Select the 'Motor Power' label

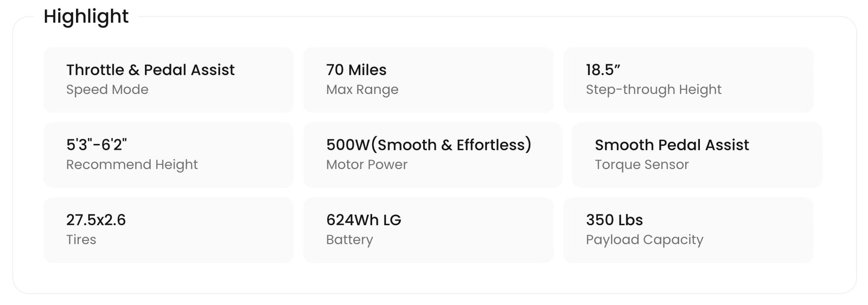[x=366, y=164]
